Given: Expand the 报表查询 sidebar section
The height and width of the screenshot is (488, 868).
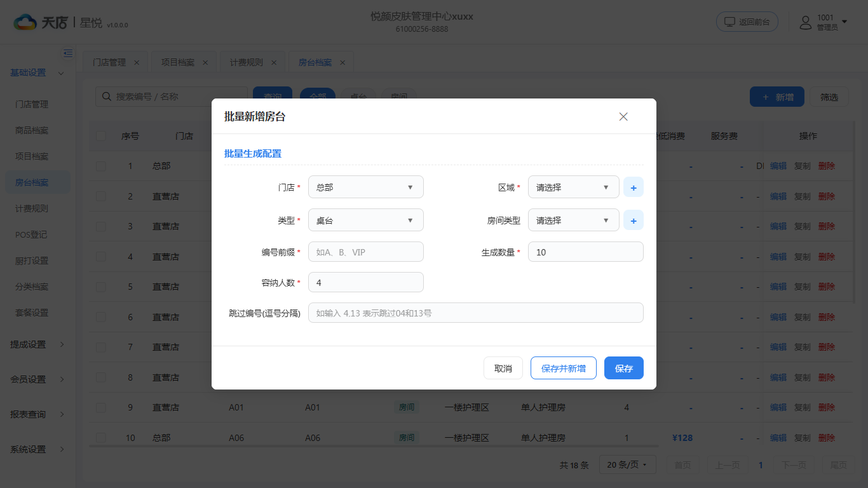Looking at the screenshot, I should 37,414.
